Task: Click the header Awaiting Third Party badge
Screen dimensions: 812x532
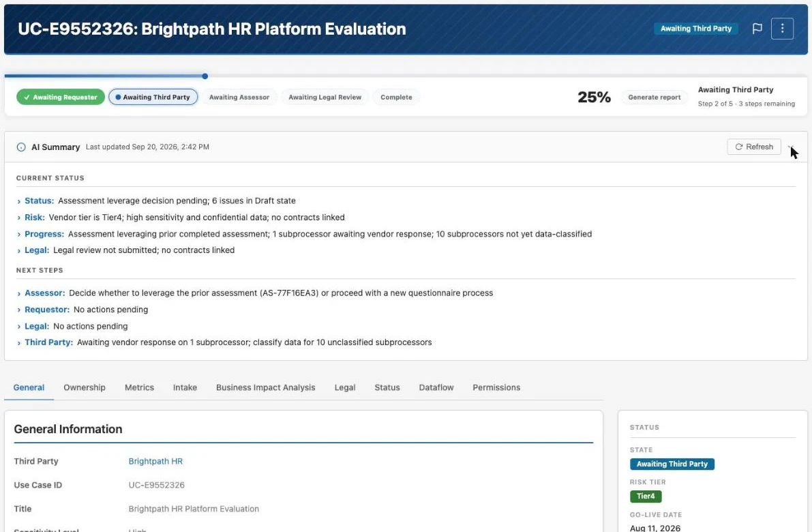Action: [x=696, y=29]
